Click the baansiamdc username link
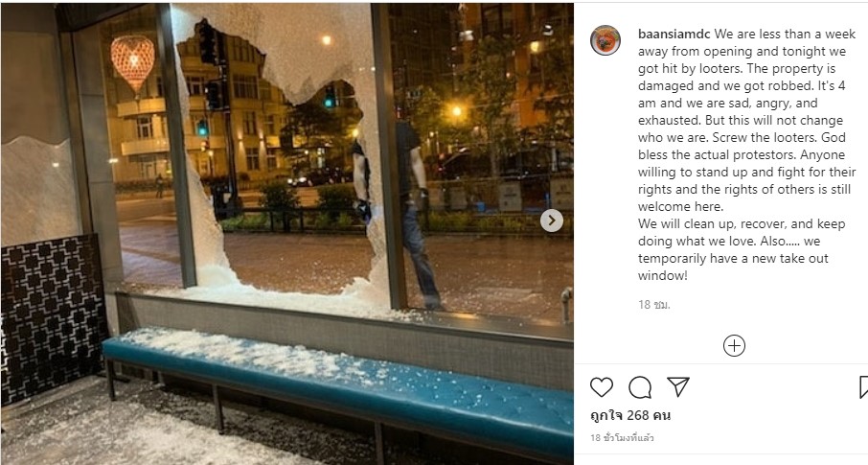Image resolution: width=868 pixels, height=465 pixels. 674,34
